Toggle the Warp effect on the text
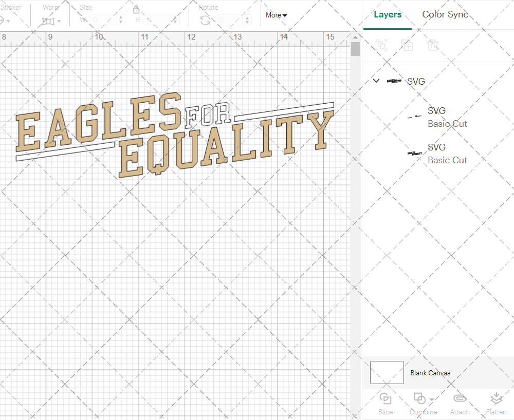514x420 pixels. click(48, 21)
